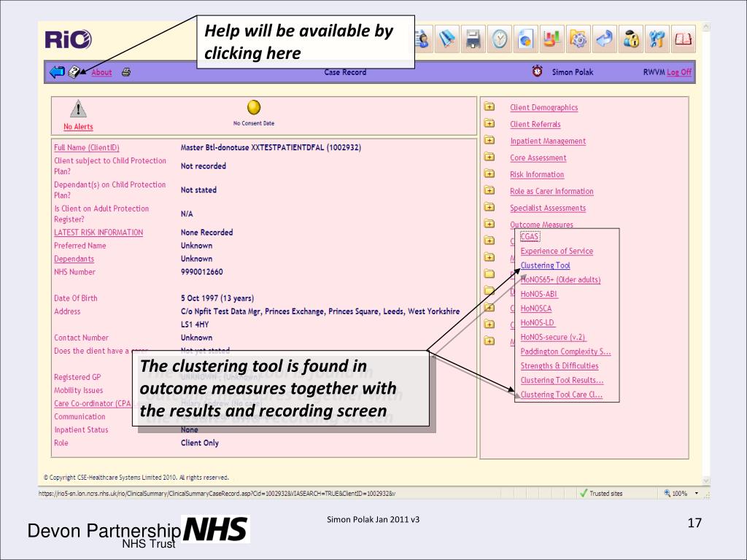Select HoNOS-secure (v.2) menu entry
The height and width of the screenshot is (560, 747).
point(553,337)
